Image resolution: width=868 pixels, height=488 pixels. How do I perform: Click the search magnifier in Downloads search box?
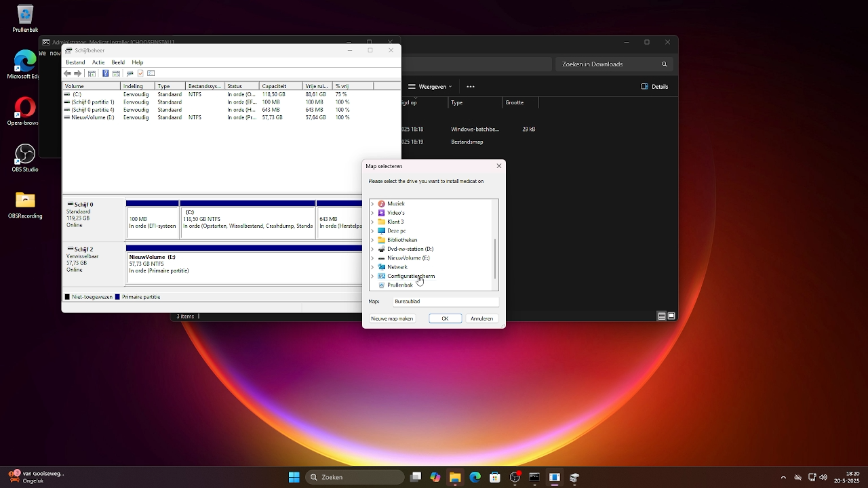[x=665, y=64]
